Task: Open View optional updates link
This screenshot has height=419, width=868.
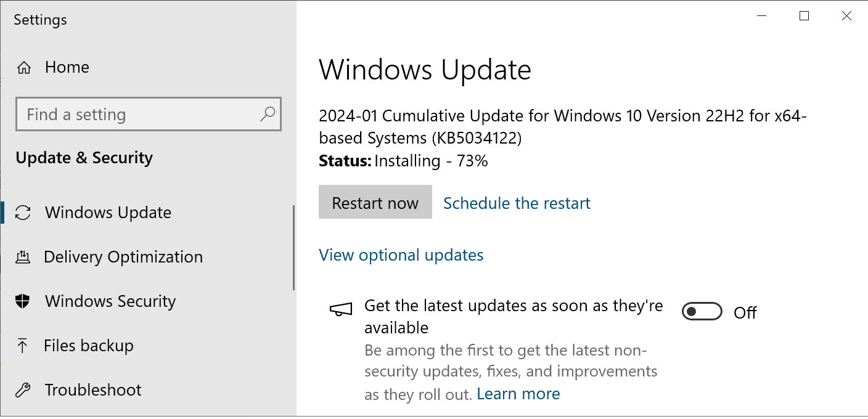Action: tap(401, 255)
